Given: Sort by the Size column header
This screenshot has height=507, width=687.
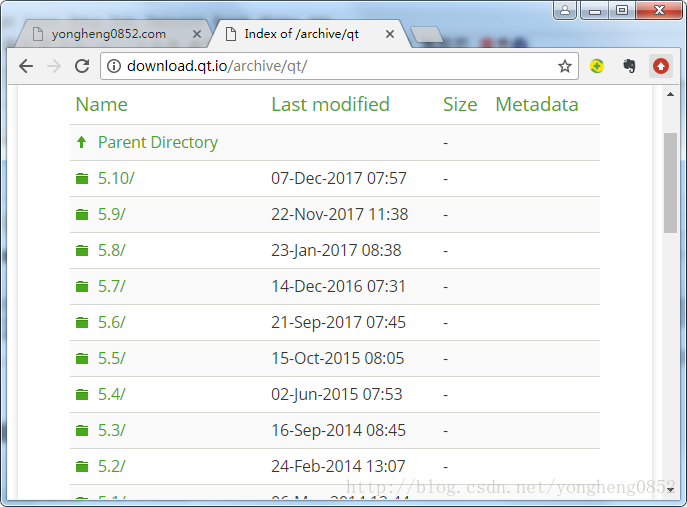Looking at the screenshot, I should pyautogui.click(x=460, y=104).
